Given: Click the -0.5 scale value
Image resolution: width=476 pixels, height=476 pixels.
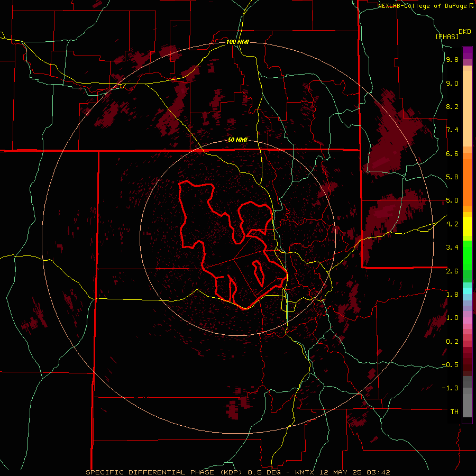Looking at the screenshot, I should (x=450, y=365).
